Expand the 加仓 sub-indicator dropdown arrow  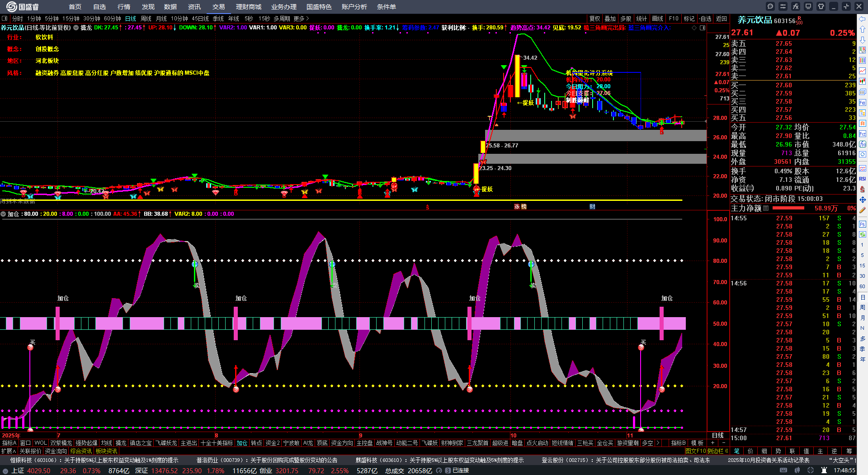[3, 214]
